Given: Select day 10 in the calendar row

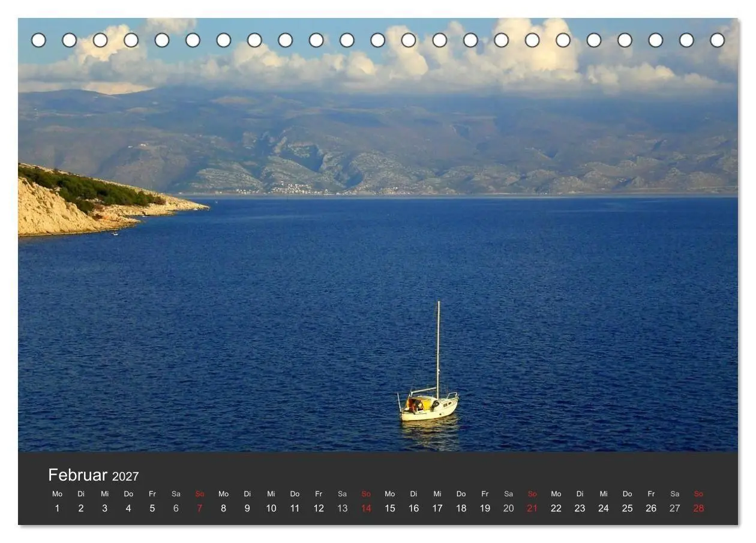Looking at the screenshot, I should coord(271,508).
